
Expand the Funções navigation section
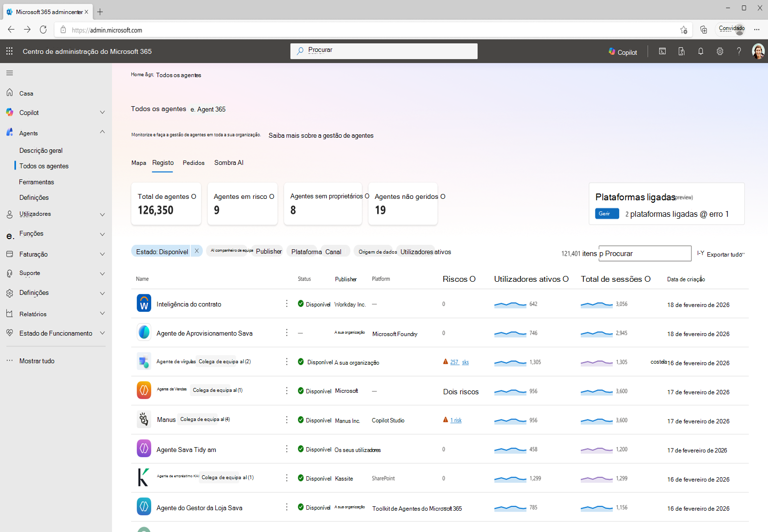pos(102,234)
